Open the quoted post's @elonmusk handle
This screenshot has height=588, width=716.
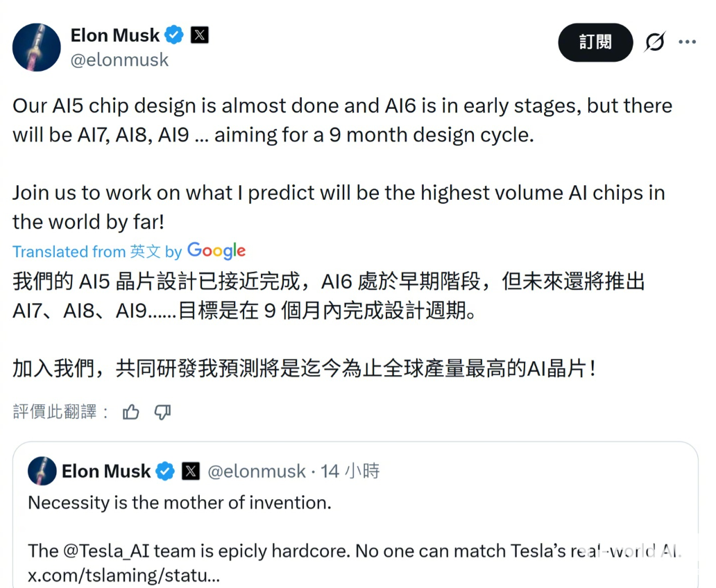tap(257, 472)
